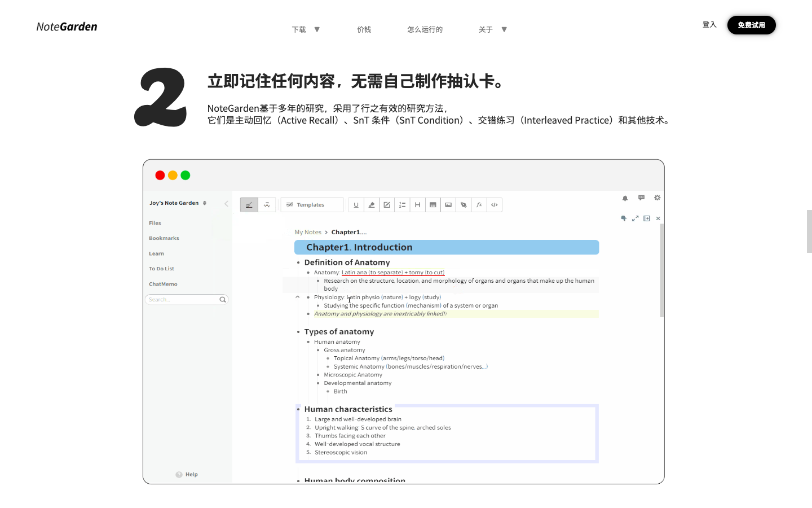Select the eraser highlight tool icon
This screenshot has height=508, width=812.
(372, 205)
